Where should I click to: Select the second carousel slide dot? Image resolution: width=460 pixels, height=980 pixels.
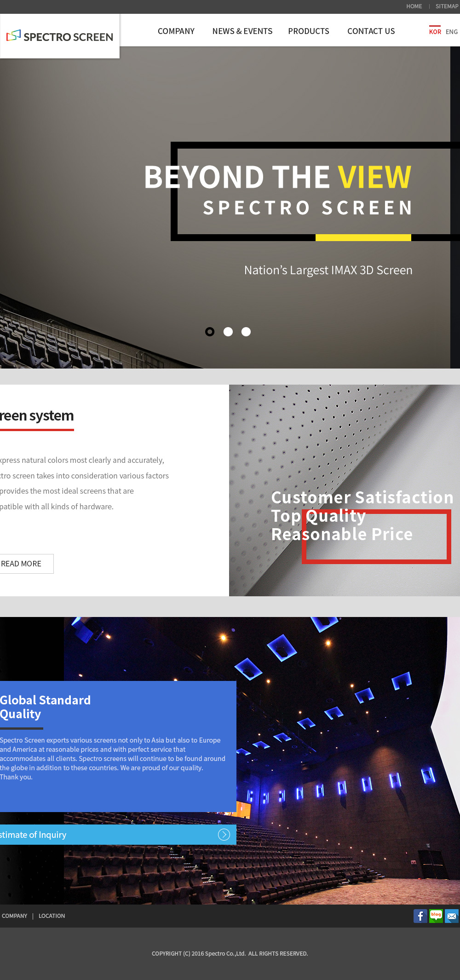[x=228, y=332]
